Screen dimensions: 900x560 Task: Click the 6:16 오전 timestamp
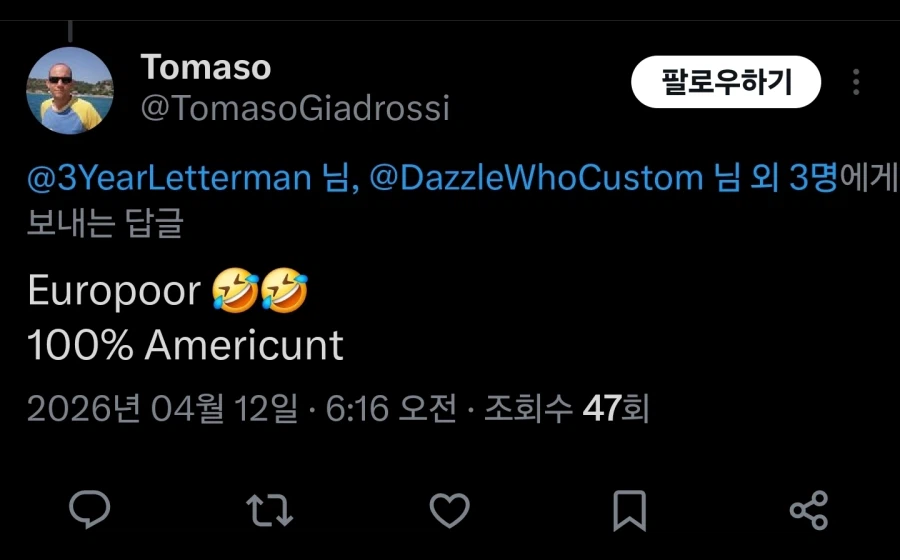click(391, 408)
